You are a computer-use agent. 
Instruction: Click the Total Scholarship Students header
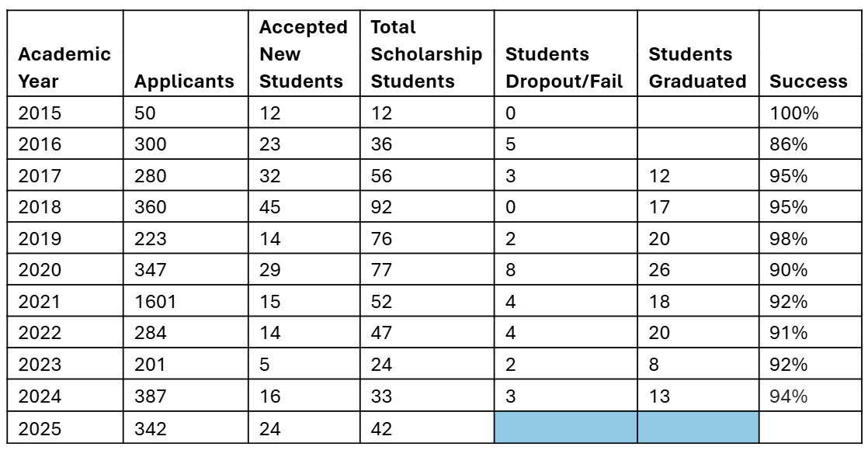click(x=427, y=53)
